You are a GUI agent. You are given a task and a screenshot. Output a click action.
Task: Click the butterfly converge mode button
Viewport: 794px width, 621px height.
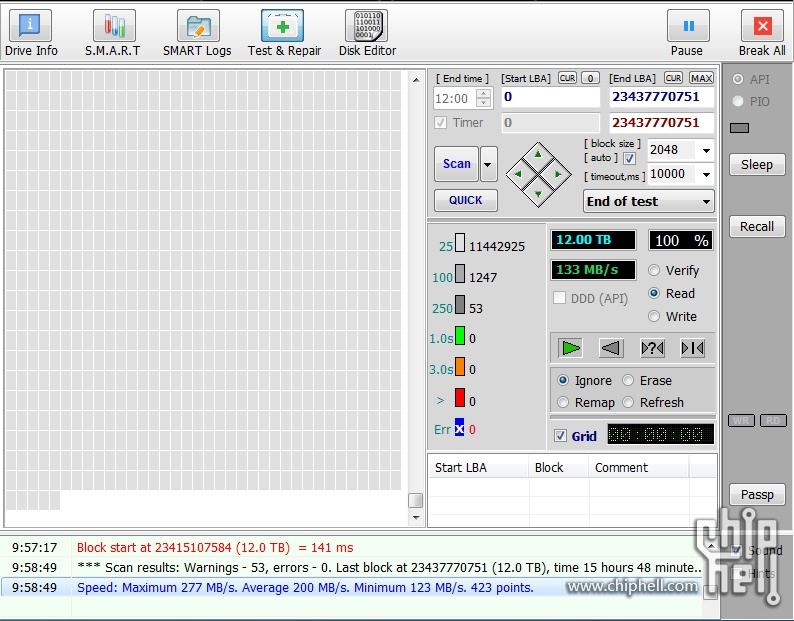point(692,348)
